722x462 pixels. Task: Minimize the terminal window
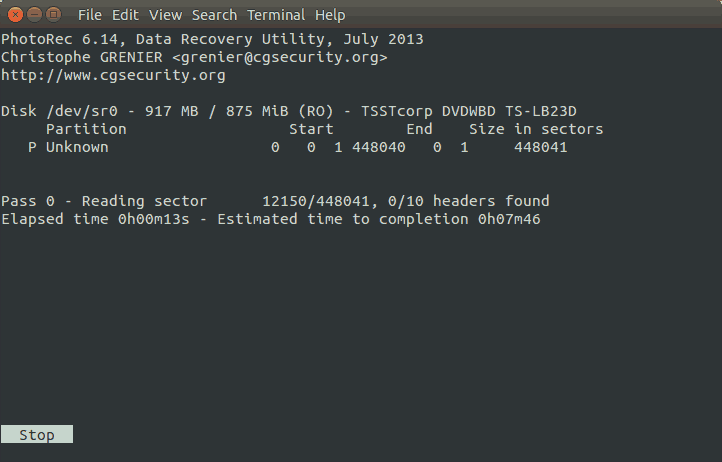tap(32, 14)
